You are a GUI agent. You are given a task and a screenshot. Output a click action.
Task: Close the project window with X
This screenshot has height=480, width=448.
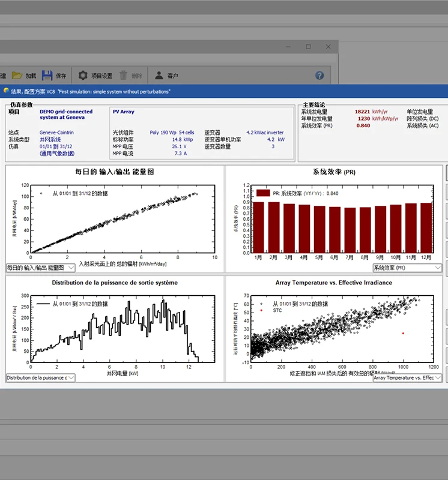pos(328,47)
